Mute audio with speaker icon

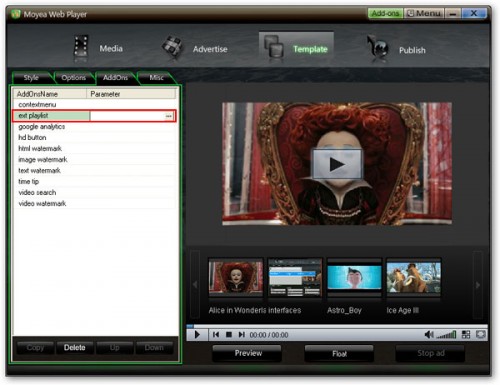click(x=429, y=334)
